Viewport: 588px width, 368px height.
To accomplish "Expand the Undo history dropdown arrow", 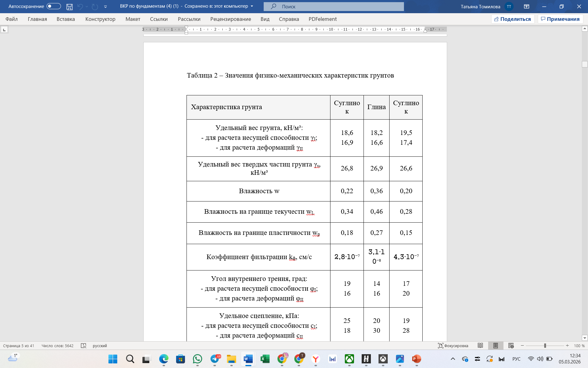I will coord(87,6).
